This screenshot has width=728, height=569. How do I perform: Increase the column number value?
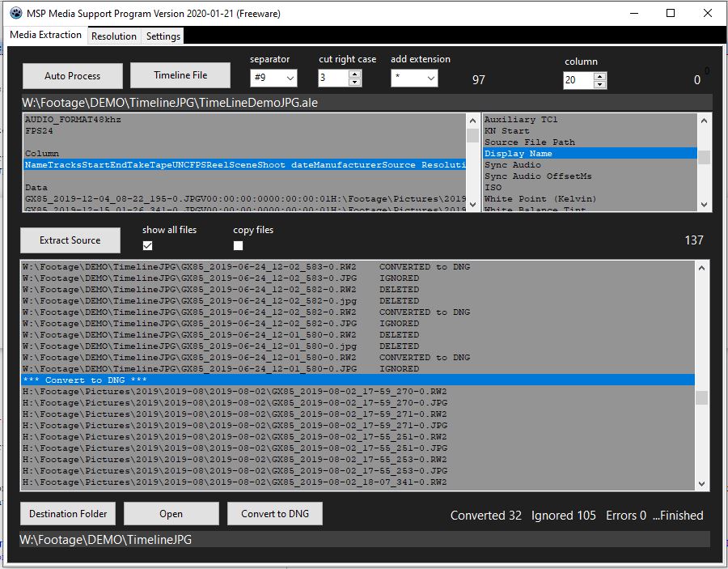[599, 77]
